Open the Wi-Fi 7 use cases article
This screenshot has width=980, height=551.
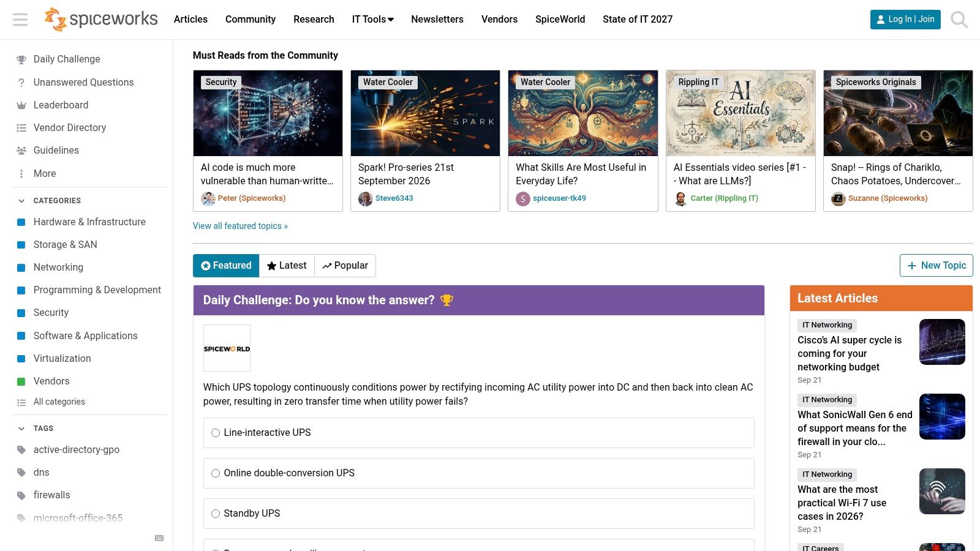[x=842, y=503]
